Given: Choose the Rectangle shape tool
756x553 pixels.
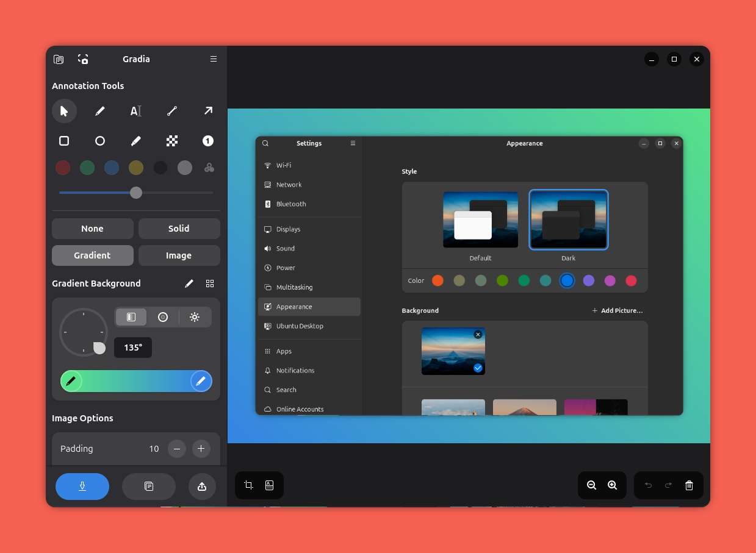Looking at the screenshot, I should [x=64, y=141].
